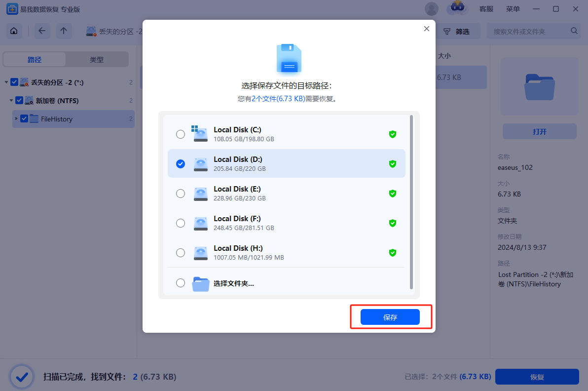Click the 大小 column header
The width and height of the screenshot is (588, 391).
point(444,56)
